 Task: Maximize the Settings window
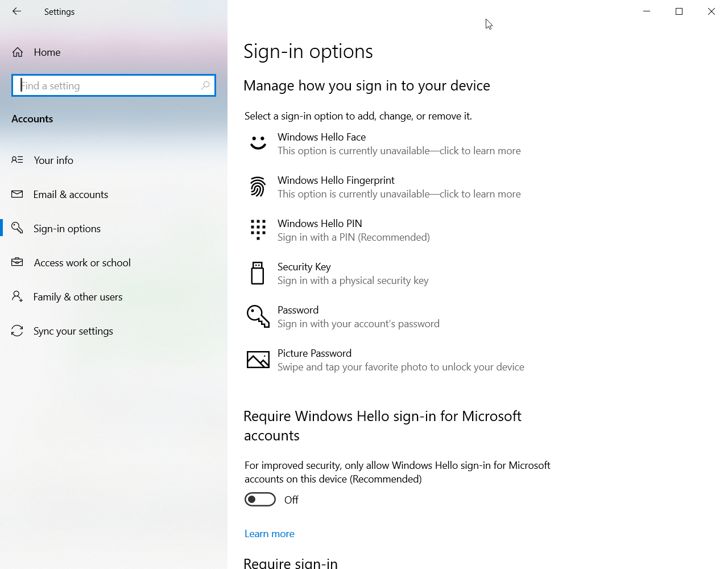pyautogui.click(x=679, y=11)
